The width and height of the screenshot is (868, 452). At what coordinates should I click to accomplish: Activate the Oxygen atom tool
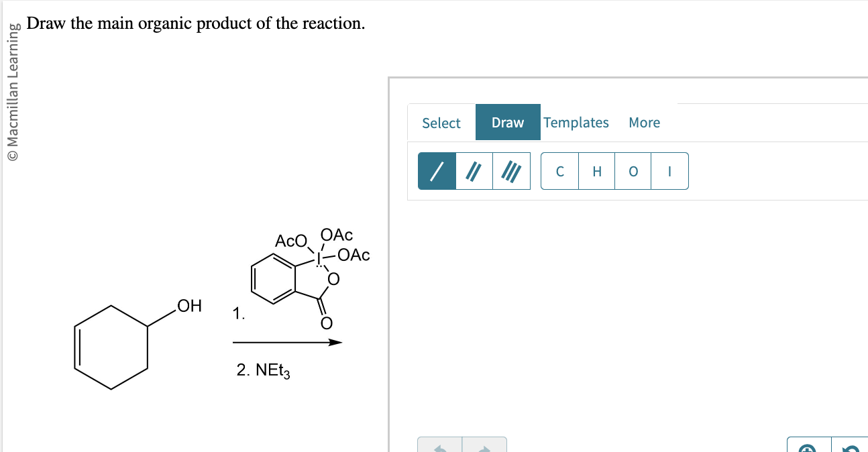coord(633,171)
